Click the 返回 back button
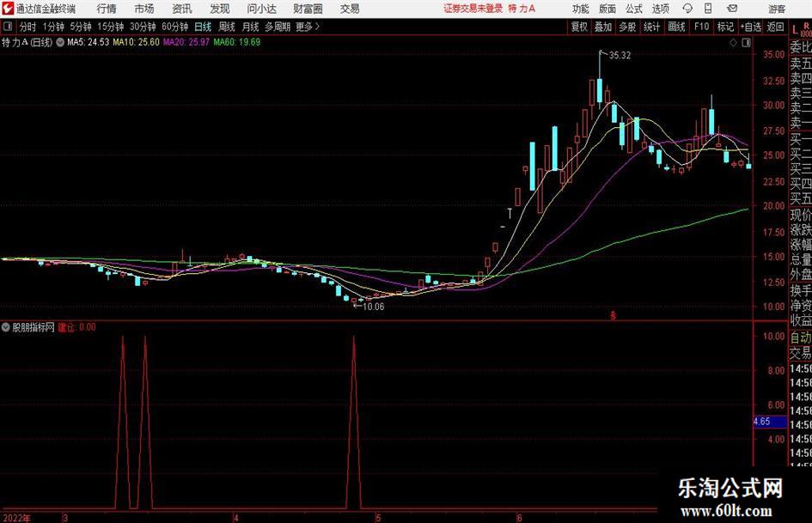 [x=775, y=27]
